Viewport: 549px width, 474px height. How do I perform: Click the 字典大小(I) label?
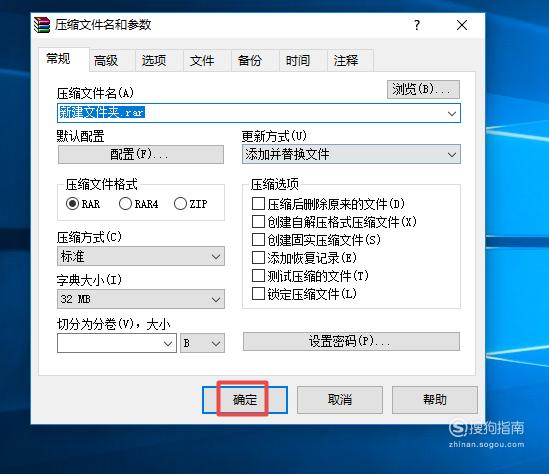[89, 280]
